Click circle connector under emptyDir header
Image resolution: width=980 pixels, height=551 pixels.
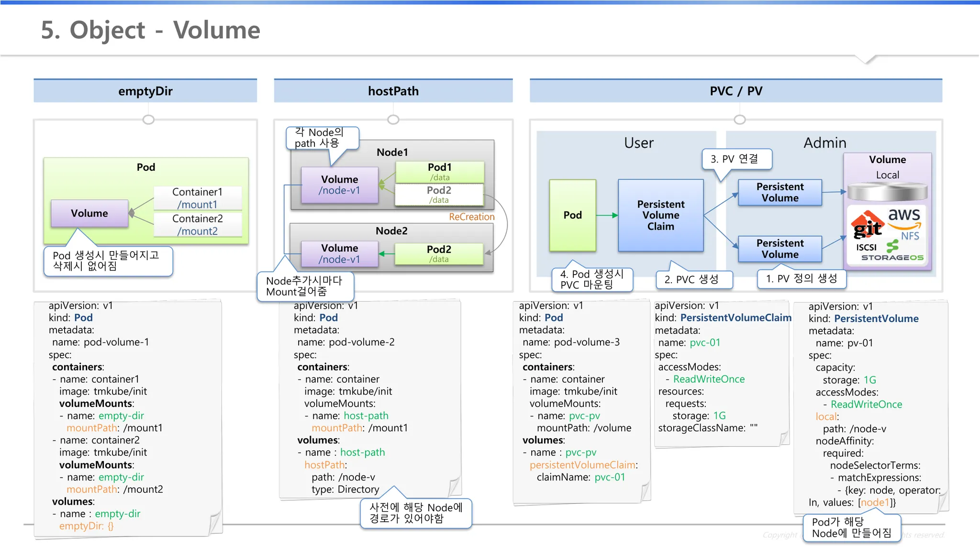[148, 120]
